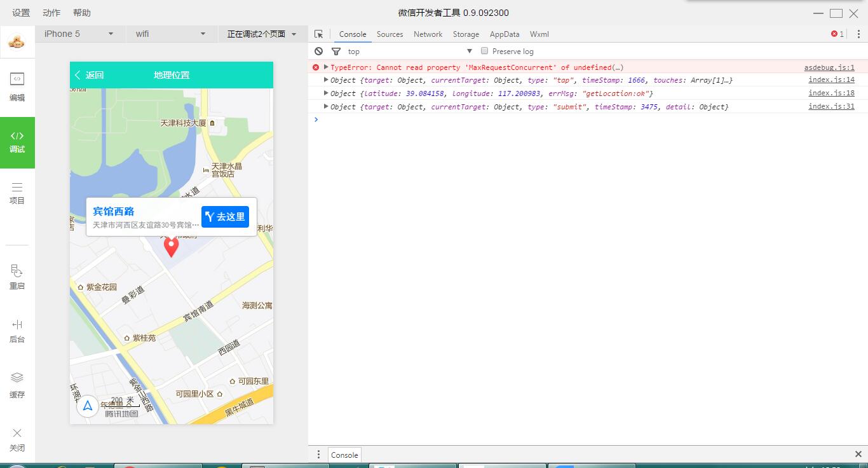Click the console input prompt line

pos(588,120)
